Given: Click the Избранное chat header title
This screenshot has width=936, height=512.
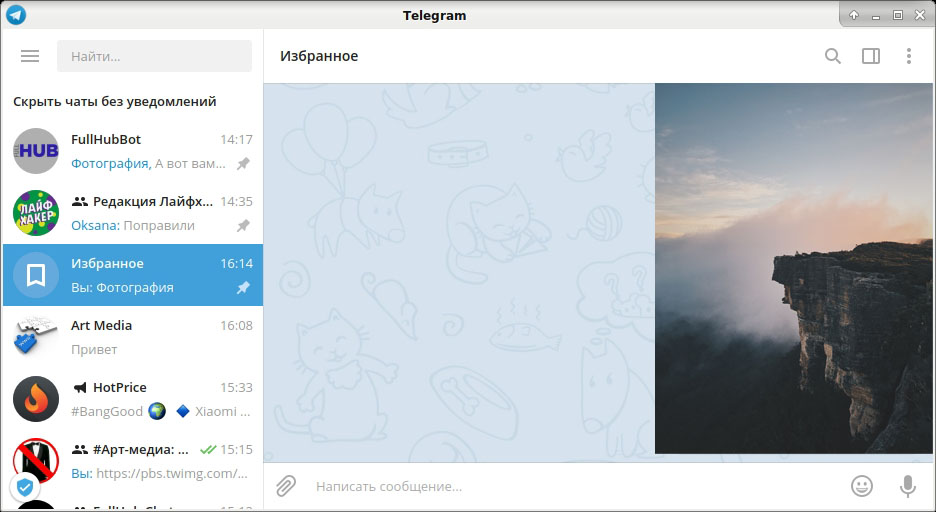Looking at the screenshot, I should [319, 56].
